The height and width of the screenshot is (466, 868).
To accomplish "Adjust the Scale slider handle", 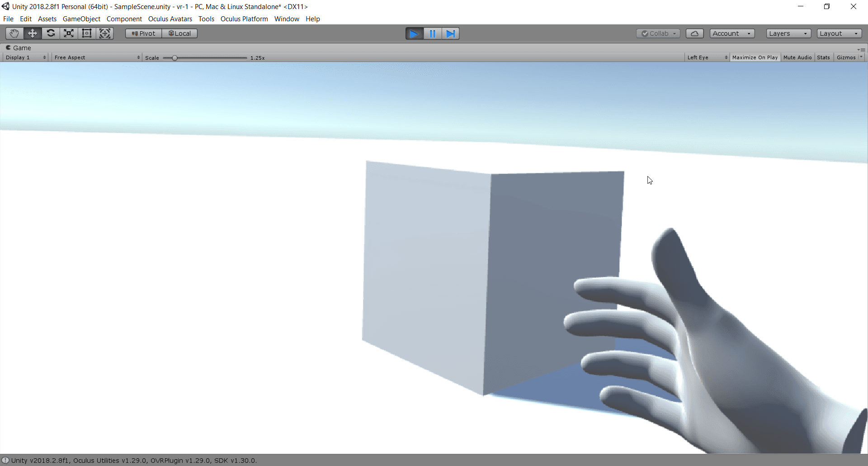I will pos(175,58).
